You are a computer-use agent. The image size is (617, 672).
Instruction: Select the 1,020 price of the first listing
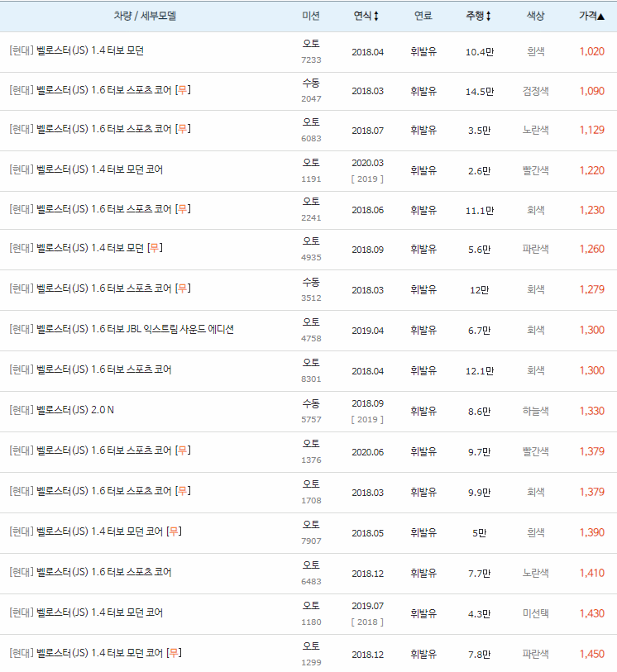tap(591, 50)
